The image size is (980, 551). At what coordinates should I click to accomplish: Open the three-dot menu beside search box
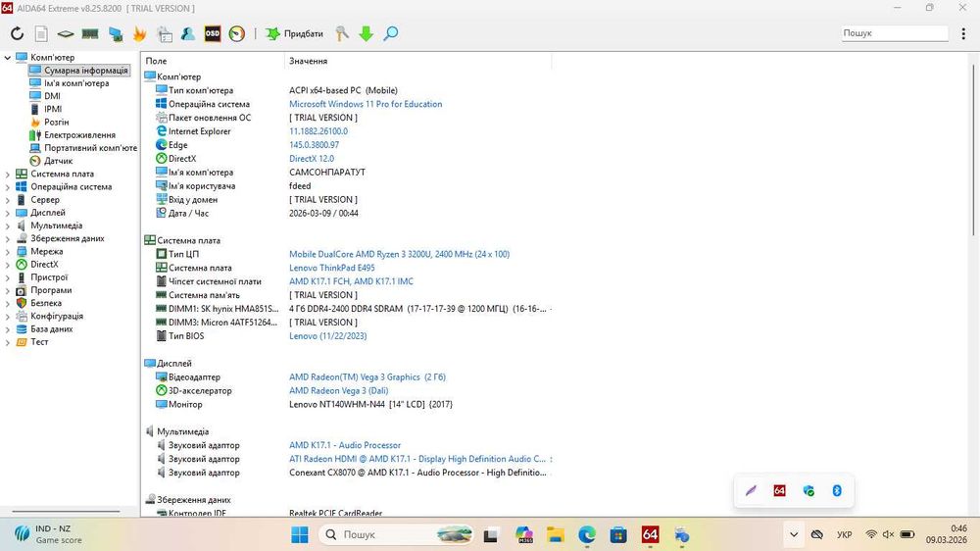point(963,33)
